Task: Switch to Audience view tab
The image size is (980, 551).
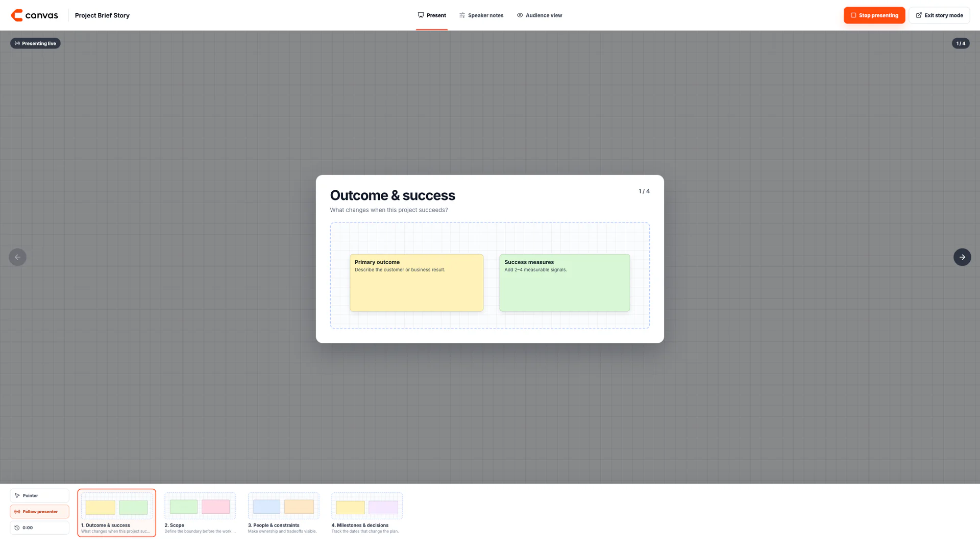Action: point(540,15)
